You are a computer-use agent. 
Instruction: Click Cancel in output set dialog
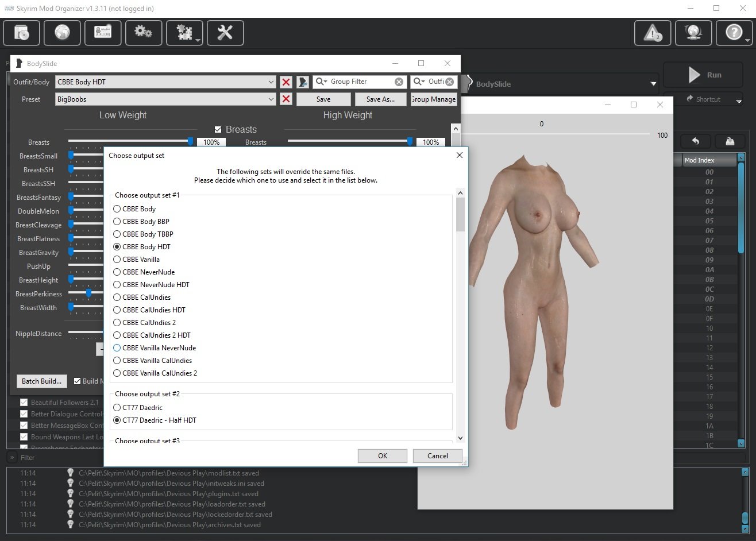pos(438,456)
